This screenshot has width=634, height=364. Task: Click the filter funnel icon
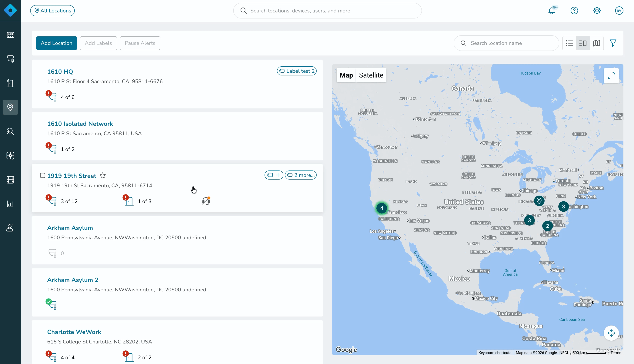point(613,43)
